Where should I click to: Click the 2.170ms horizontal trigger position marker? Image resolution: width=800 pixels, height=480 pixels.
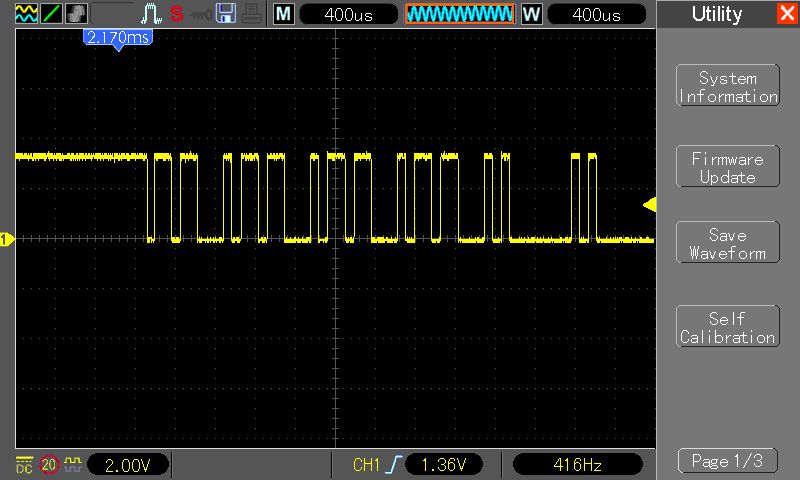pyautogui.click(x=116, y=37)
